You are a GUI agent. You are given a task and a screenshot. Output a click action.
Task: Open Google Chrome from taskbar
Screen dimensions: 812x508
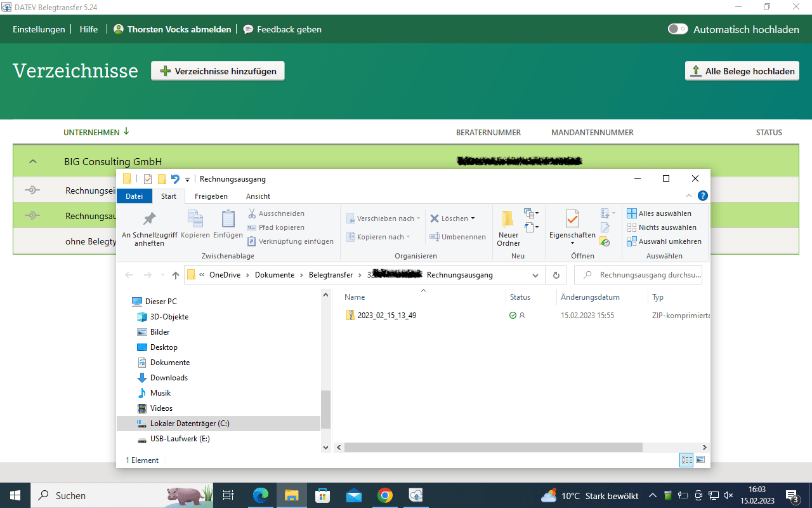(384, 495)
